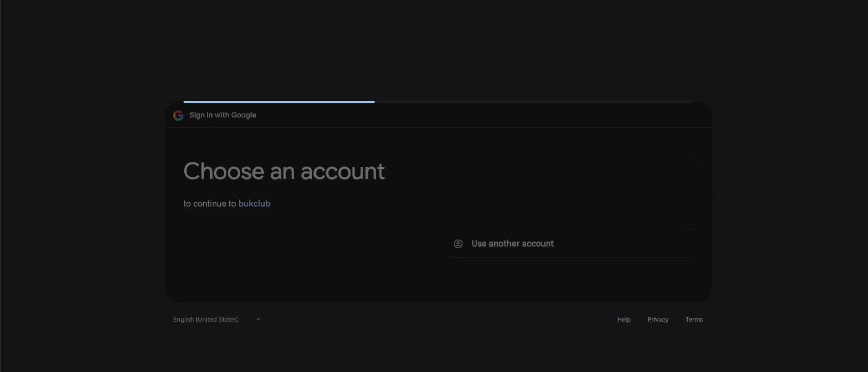Click the unfilled portion of the progress bar
The image size is (868, 372).
coord(534,102)
